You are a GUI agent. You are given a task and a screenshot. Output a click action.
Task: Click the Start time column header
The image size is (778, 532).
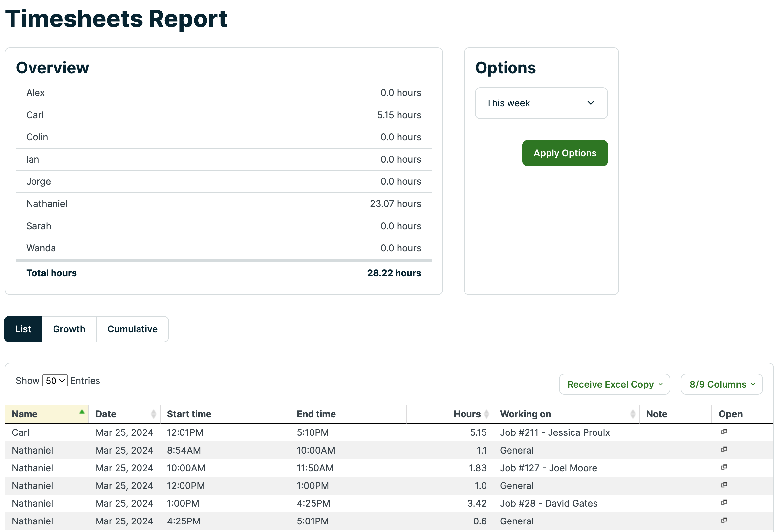tap(189, 414)
